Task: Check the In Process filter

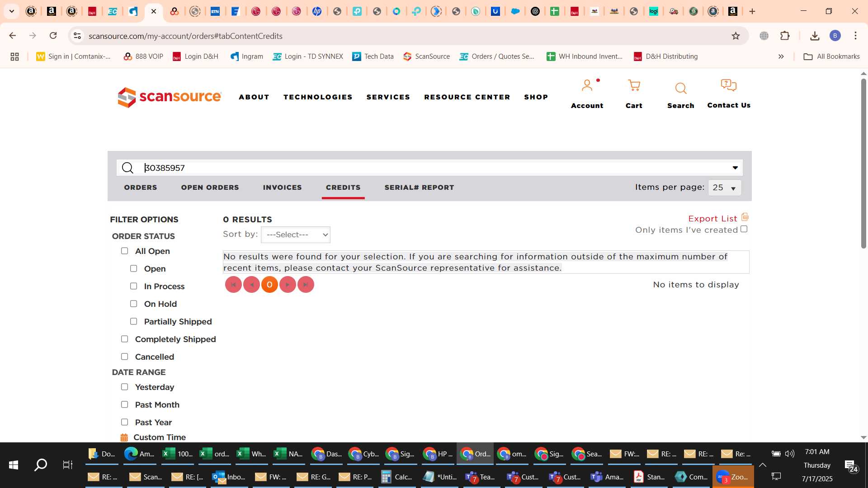Action: (133, 286)
